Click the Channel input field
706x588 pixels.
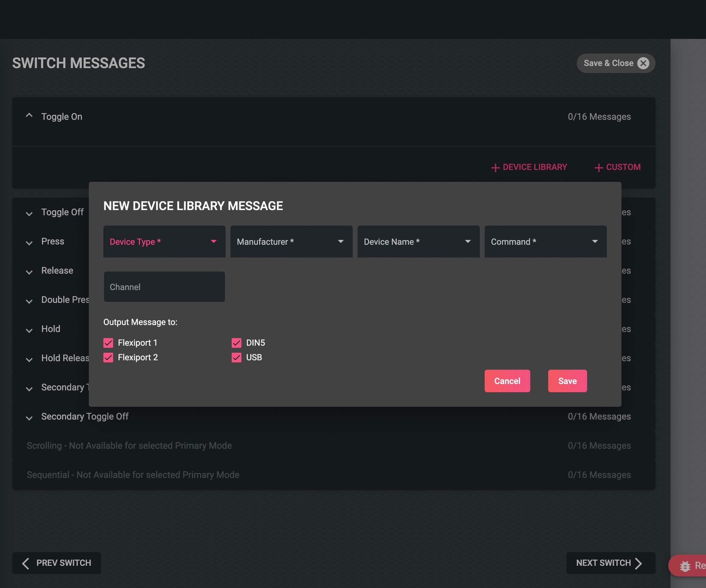click(x=164, y=287)
